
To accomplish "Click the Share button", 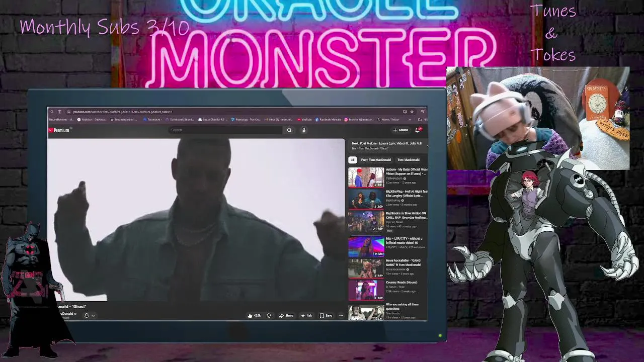I will [x=286, y=316].
